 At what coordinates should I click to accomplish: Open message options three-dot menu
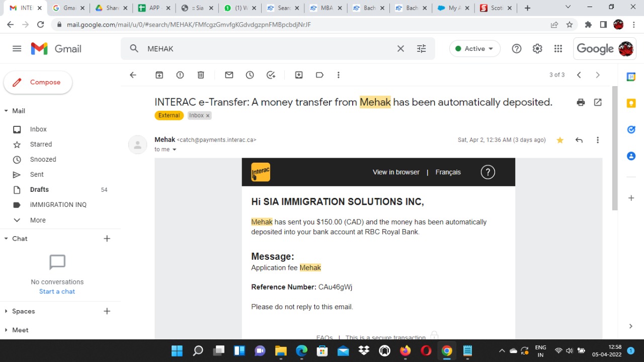click(x=598, y=140)
